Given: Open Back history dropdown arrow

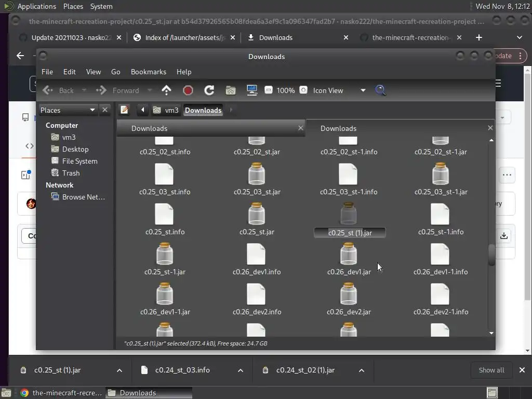Looking at the screenshot, I should [x=84, y=90].
